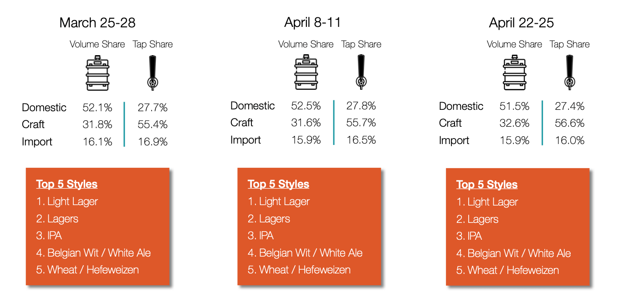
Task: Click the keg icon under April 22-25
Action: pyautogui.click(x=514, y=72)
